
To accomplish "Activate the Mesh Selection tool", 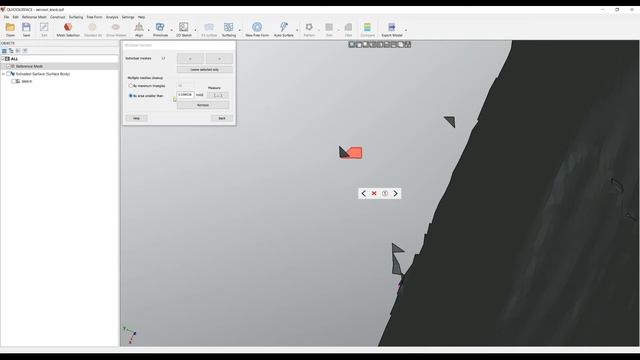I will click(x=68, y=27).
